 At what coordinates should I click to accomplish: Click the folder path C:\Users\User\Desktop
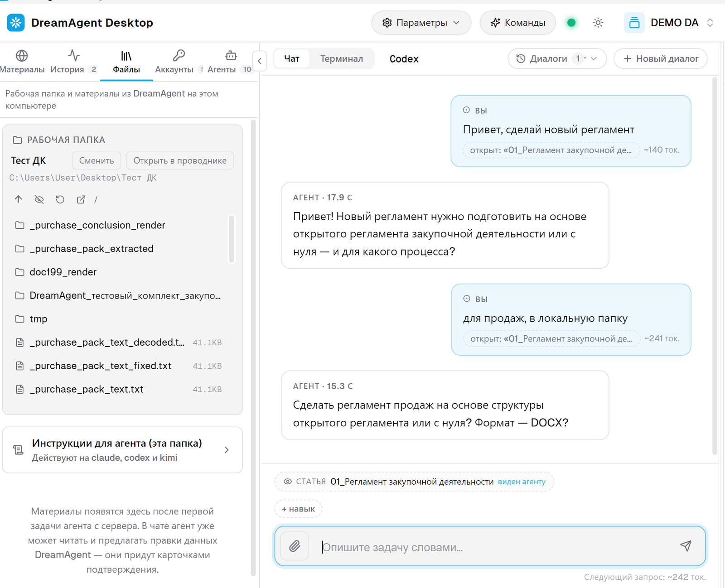click(x=83, y=178)
